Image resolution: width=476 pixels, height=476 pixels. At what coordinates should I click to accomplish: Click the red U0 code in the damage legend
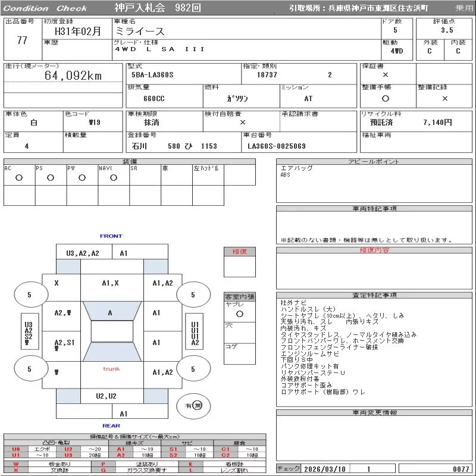[16, 449]
